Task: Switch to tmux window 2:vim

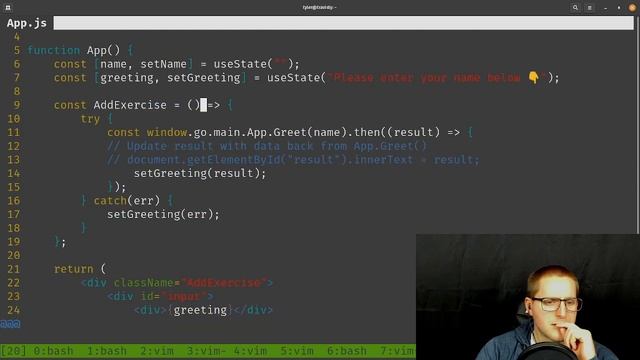Action: coord(157,351)
